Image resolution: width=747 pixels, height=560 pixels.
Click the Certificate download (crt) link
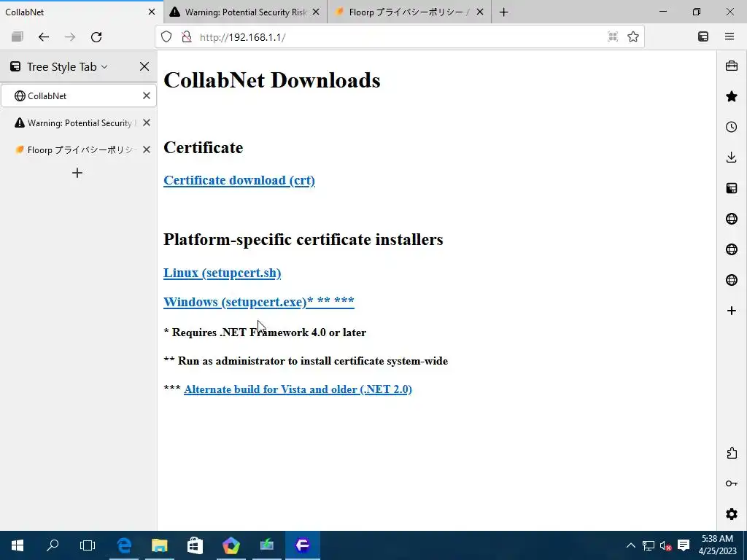[239, 181]
